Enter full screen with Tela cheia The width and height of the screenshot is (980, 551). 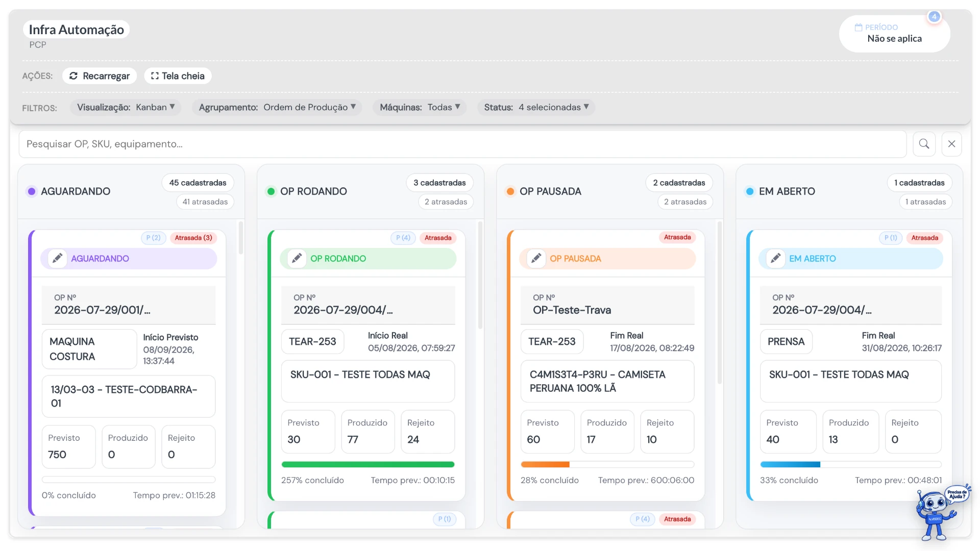(x=178, y=76)
